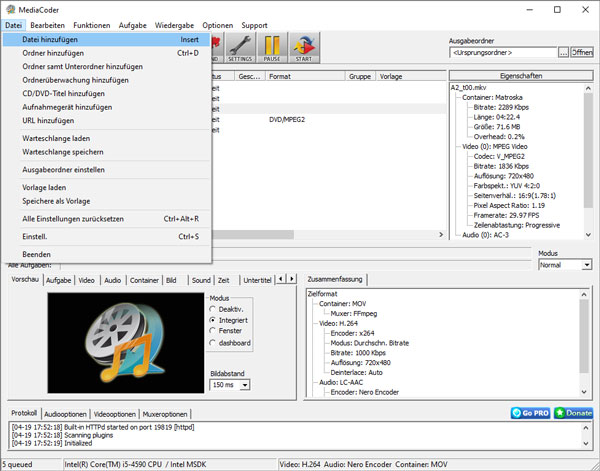Choose Aufnahmegerät hinzufügen
The height and width of the screenshot is (471, 600).
[x=106, y=107]
